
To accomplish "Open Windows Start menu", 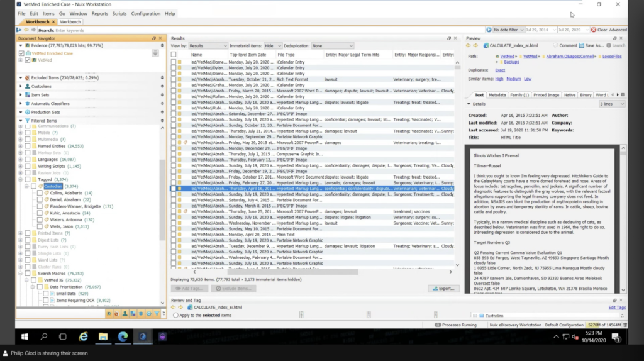I will (x=25, y=336).
